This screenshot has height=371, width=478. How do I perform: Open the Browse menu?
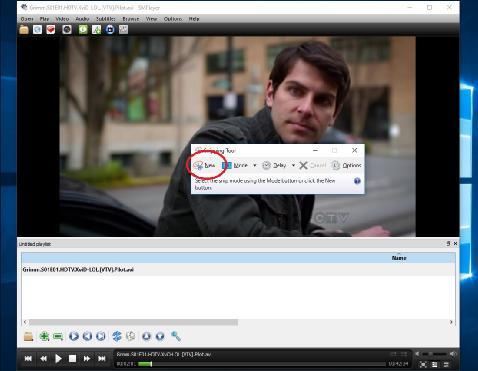pyautogui.click(x=131, y=19)
